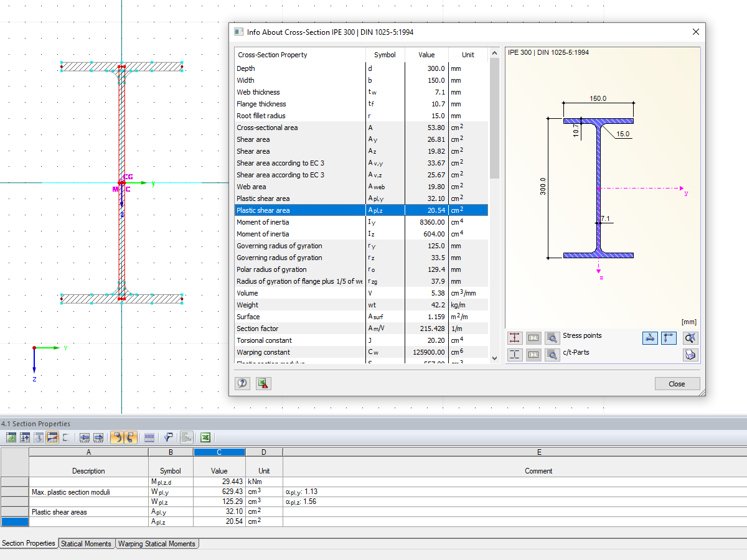Viewport: 747px width, 560px height.
Task: Click the reset view magnifier icon
Action: (x=690, y=338)
